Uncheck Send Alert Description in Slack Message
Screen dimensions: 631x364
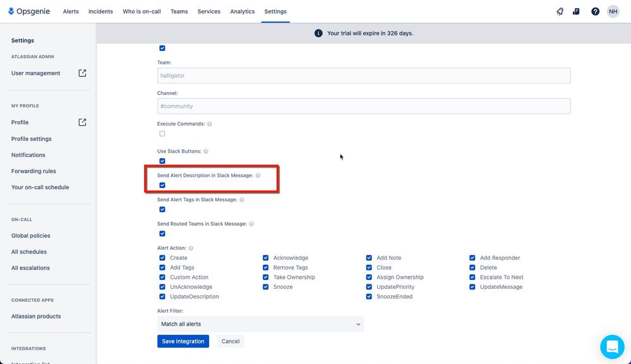point(162,185)
